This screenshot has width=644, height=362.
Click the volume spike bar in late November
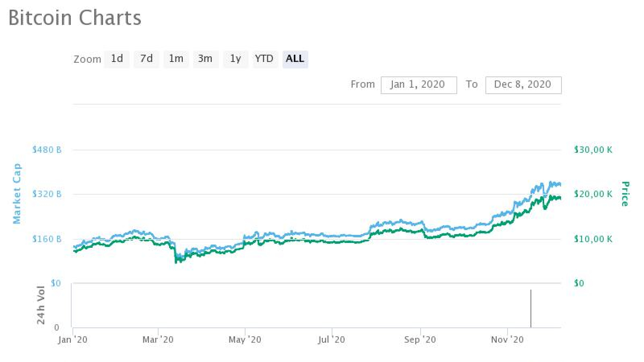[531, 309]
